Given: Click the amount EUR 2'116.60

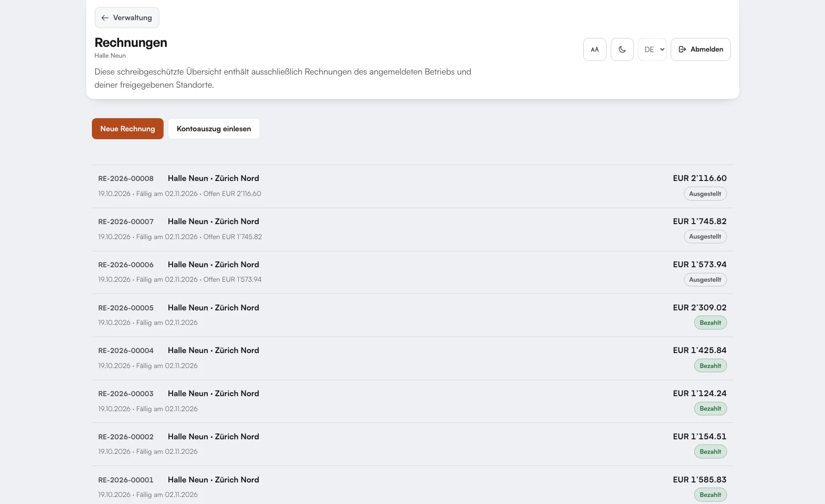Looking at the screenshot, I should pyautogui.click(x=699, y=178).
